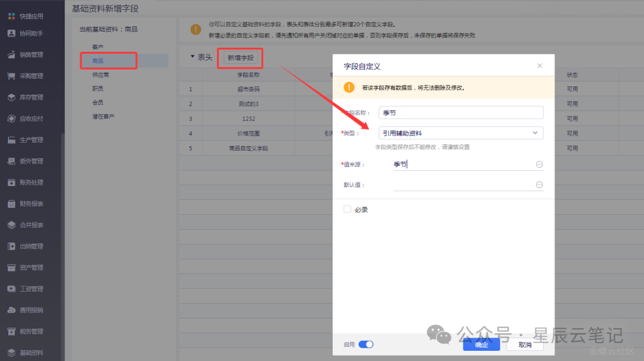
Task: Check the 必录 checkbox
Action: tap(347, 209)
